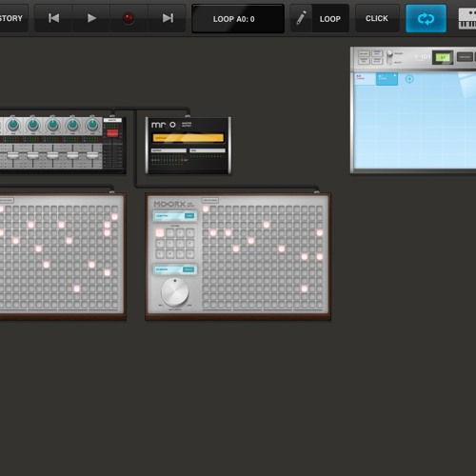Select last pattern button in MOORX bottom row
Viewport: 476px width, 476px height.
coord(190,254)
